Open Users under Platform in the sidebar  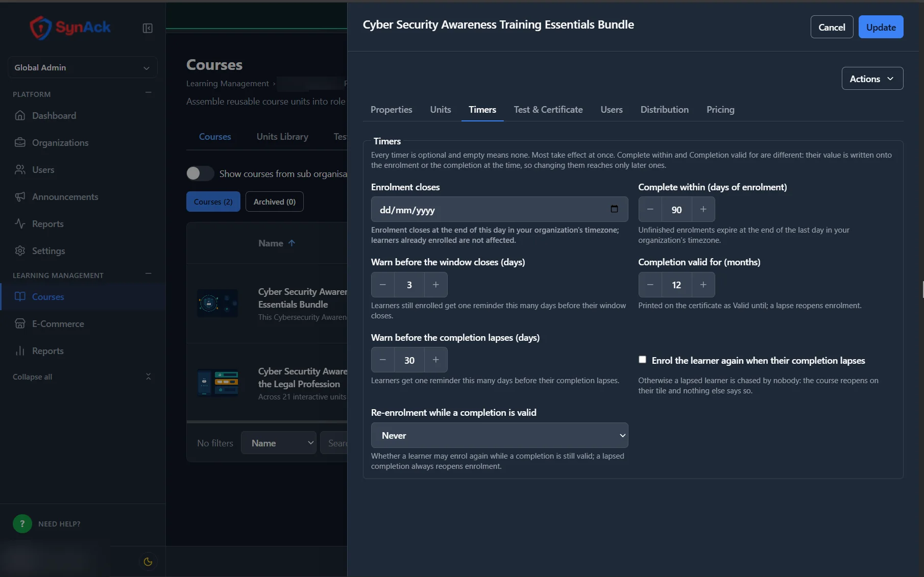click(x=83, y=170)
